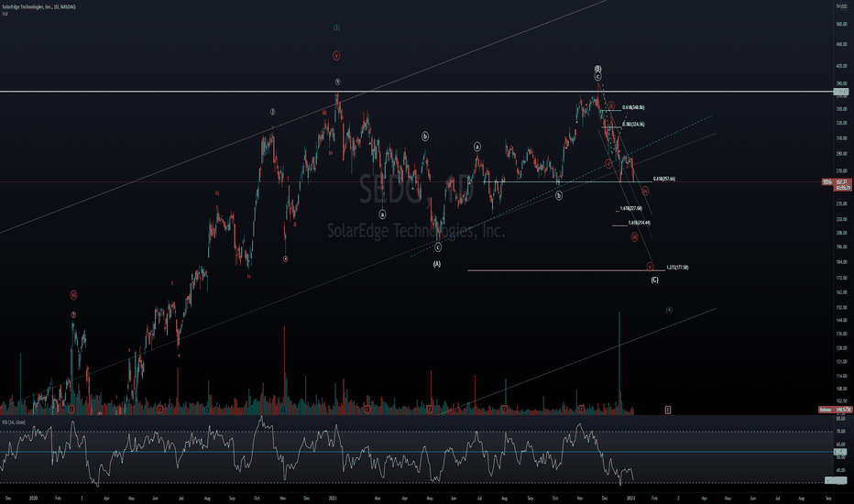Click the 1.272(177.58) Fibonacci extension label
This screenshot has width=854, height=504.
coord(677,268)
